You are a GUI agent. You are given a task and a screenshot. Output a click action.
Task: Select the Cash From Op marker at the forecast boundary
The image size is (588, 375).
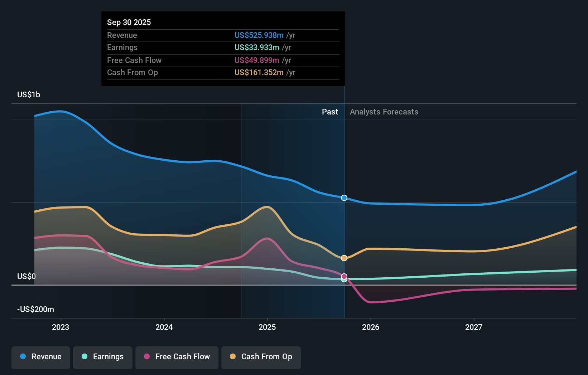click(x=344, y=258)
